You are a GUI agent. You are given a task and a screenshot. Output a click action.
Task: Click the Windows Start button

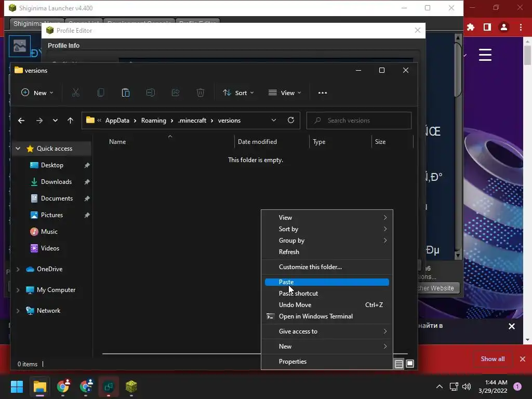pos(17,387)
